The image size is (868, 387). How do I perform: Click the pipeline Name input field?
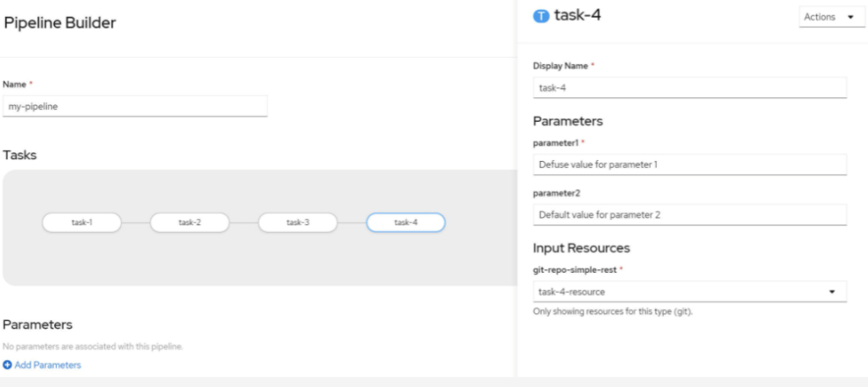135,106
